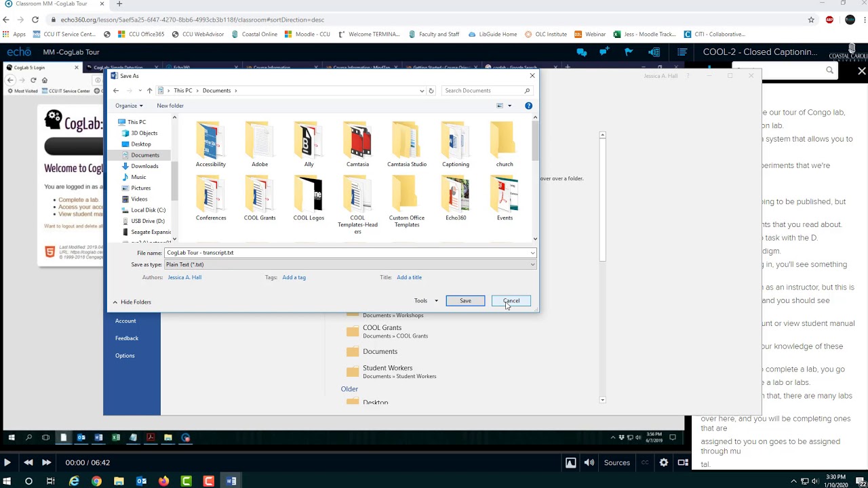Play the Echo360 video
The height and width of the screenshot is (488, 868).
click(7, 462)
